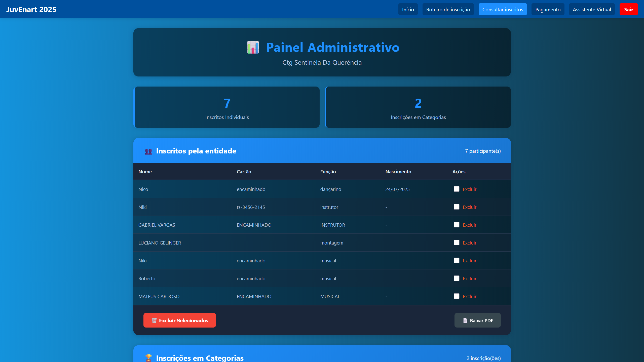The height and width of the screenshot is (362, 644).
Task: Select the GABRIEL VARGAS row checkbox
Action: (x=457, y=225)
